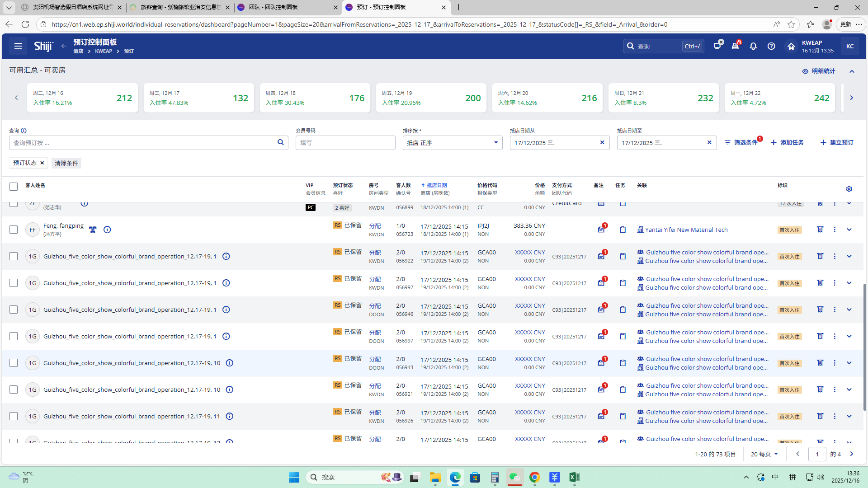
Task: Tick the checkbox for Feng, fangping reservation
Action: coord(14,230)
